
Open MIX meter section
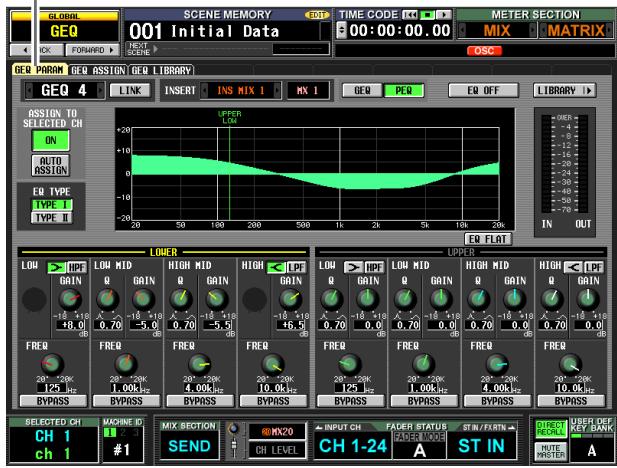click(x=497, y=31)
